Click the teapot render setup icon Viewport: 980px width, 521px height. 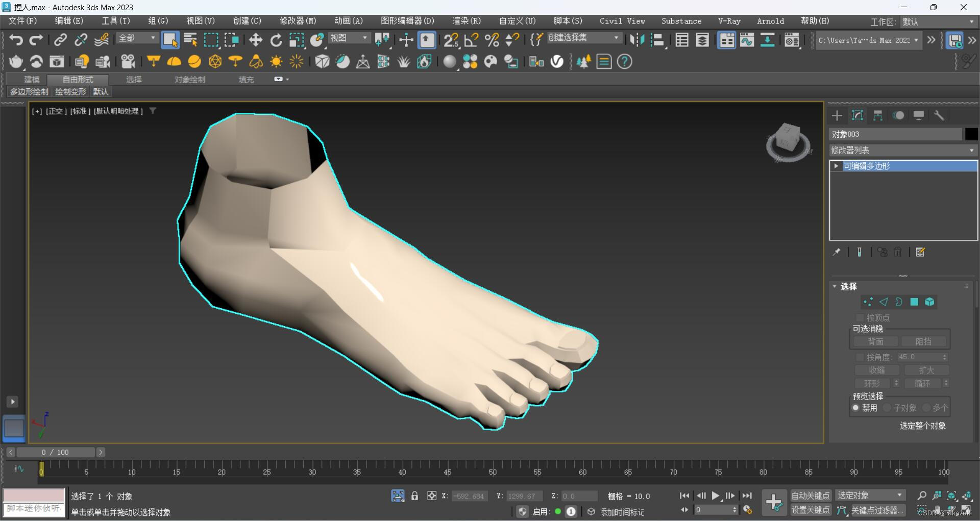tap(16, 62)
